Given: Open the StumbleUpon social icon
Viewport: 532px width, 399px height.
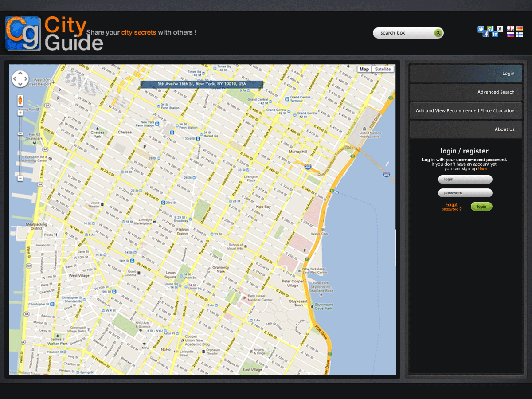Looking at the screenshot, I should coord(490,29).
